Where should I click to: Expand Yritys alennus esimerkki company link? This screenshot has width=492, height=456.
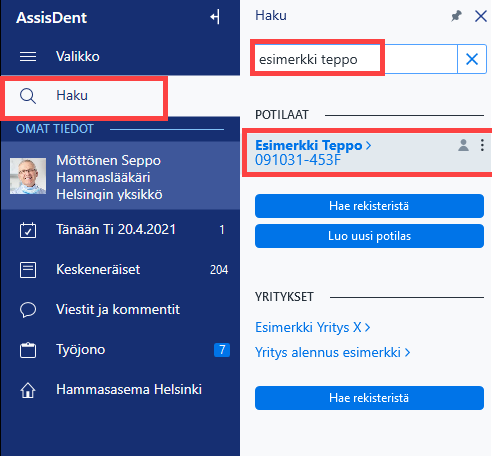pos(332,352)
